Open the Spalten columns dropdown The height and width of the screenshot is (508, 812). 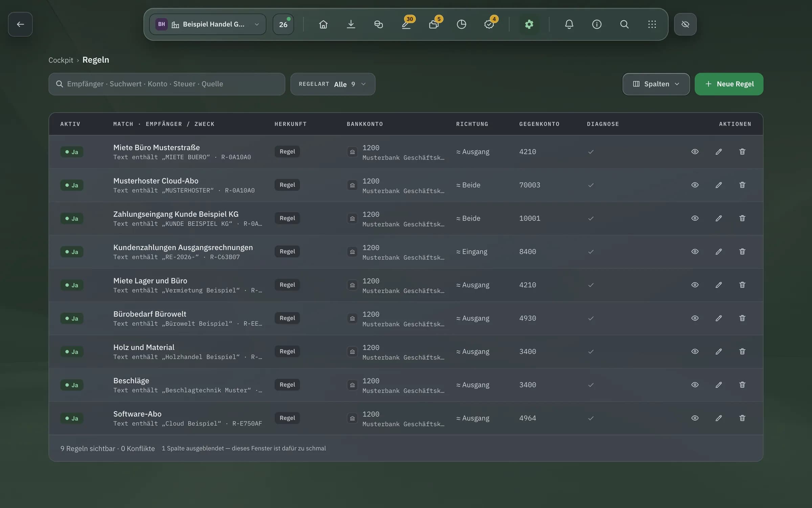click(x=656, y=84)
